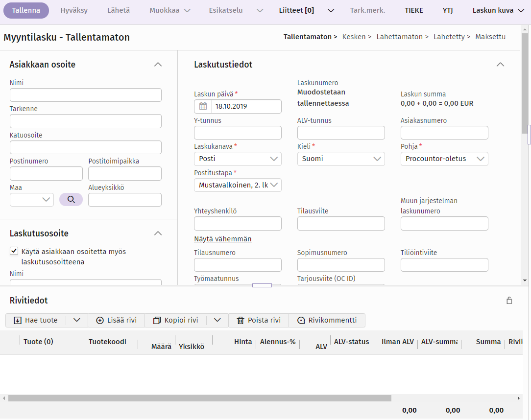Collapse the Laskutusosoite section

point(158,233)
